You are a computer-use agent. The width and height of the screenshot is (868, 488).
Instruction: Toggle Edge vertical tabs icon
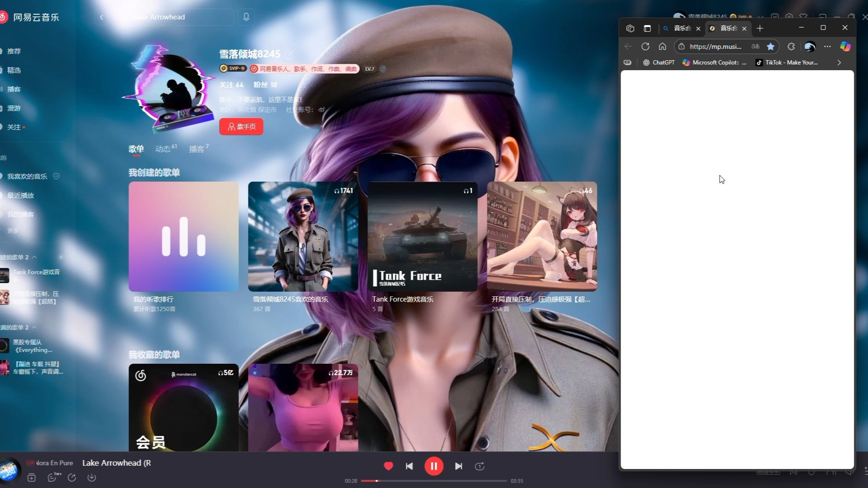(647, 28)
